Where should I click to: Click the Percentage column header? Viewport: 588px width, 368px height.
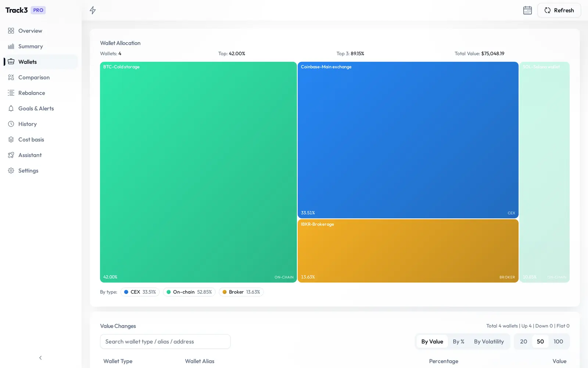coord(444,361)
